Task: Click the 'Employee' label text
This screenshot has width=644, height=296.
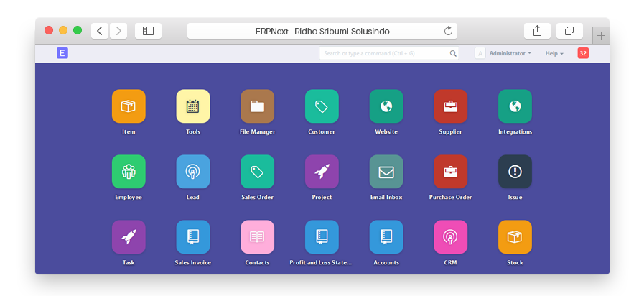Action: click(x=129, y=198)
